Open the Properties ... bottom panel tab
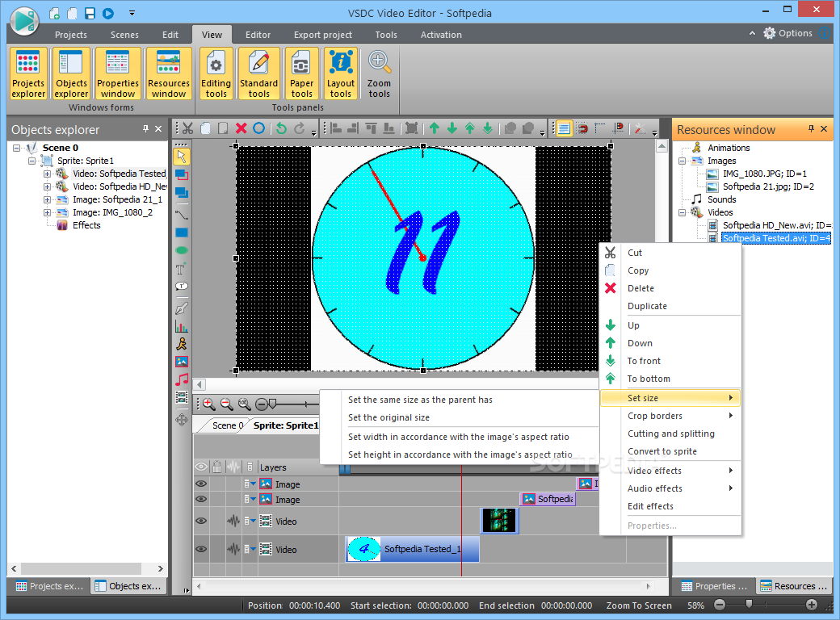 715,586
